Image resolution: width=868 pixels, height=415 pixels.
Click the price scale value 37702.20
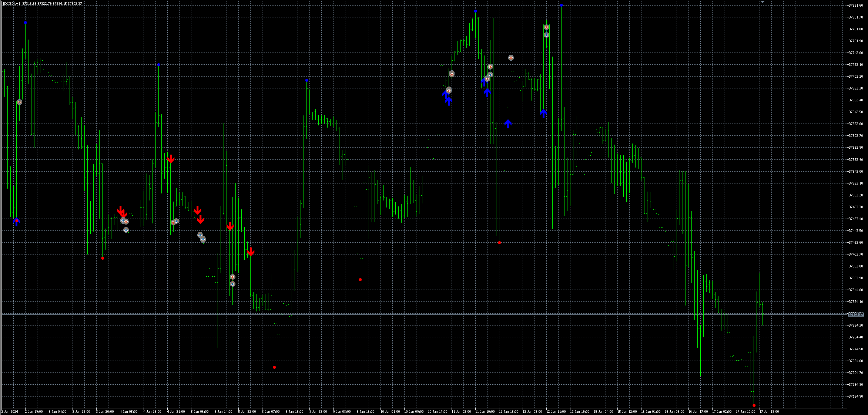pos(856,77)
